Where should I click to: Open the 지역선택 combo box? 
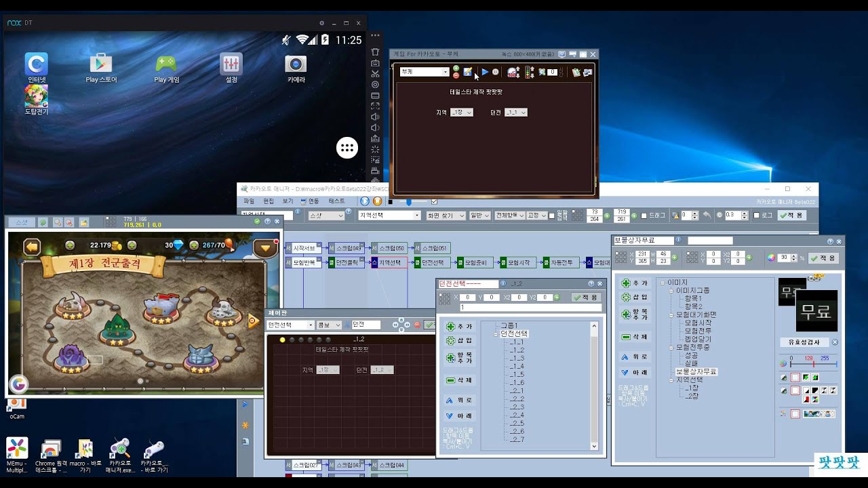pyautogui.click(x=389, y=216)
